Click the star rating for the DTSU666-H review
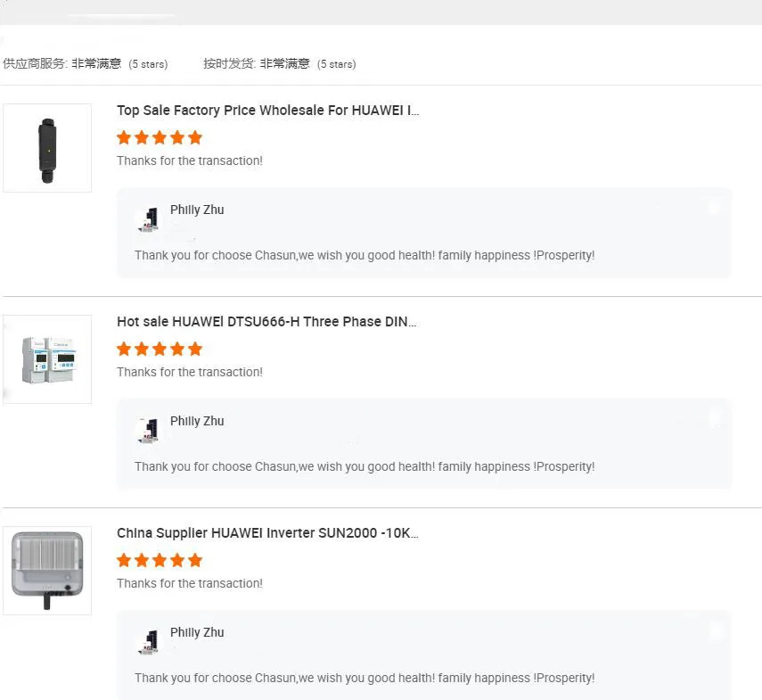Viewport: 762px width, 700px height. click(160, 349)
